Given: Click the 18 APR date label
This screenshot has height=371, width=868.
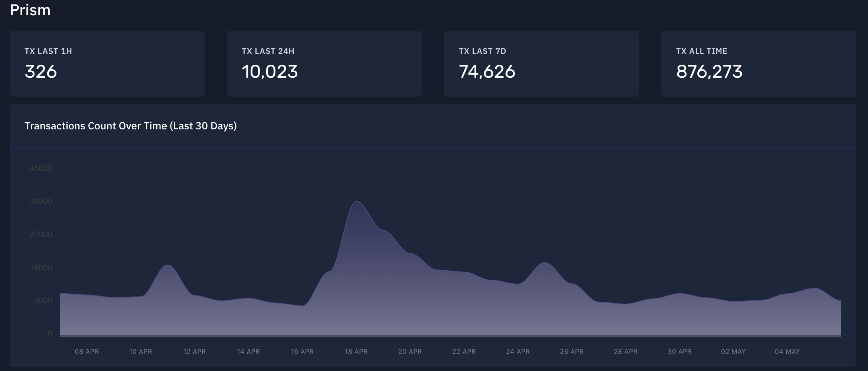Looking at the screenshot, I should click(356, 352).
